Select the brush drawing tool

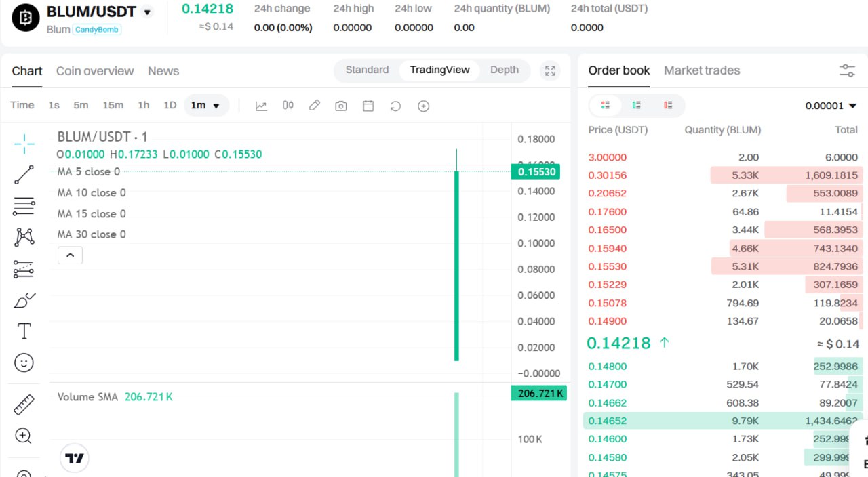click(24, 301)
